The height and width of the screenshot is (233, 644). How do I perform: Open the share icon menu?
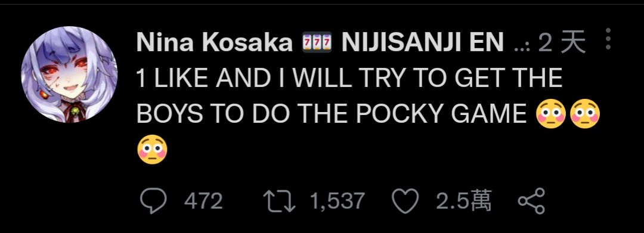(x=531, y=201)
